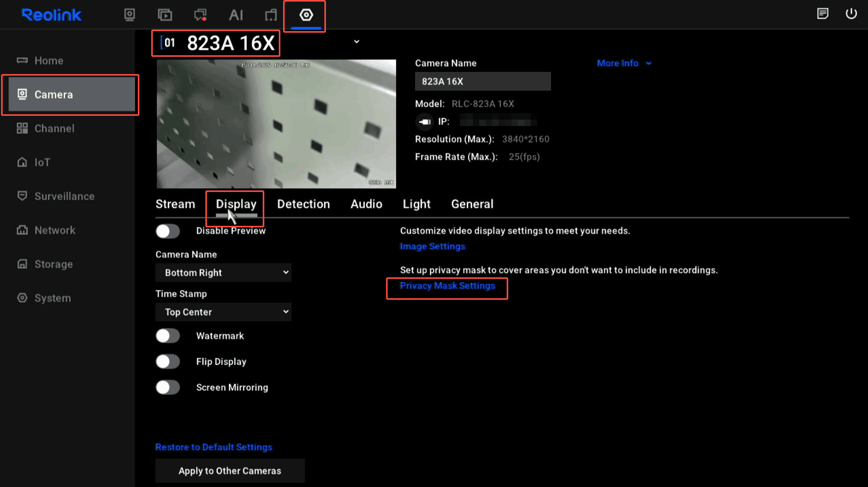Switch to the Detection tab
The height and width of the screenshot is (487, 868).
click(303, 204)
